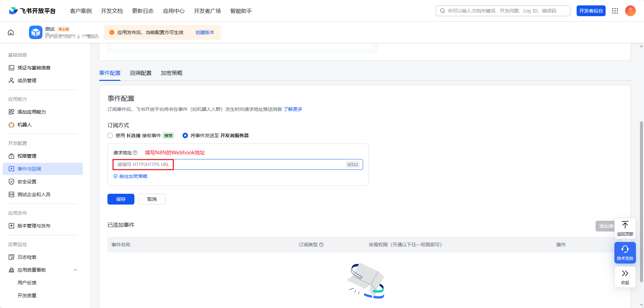Click the 请求地址 URL input field
The height and width of the screenshot is (308, 644).
pos(236,164)
